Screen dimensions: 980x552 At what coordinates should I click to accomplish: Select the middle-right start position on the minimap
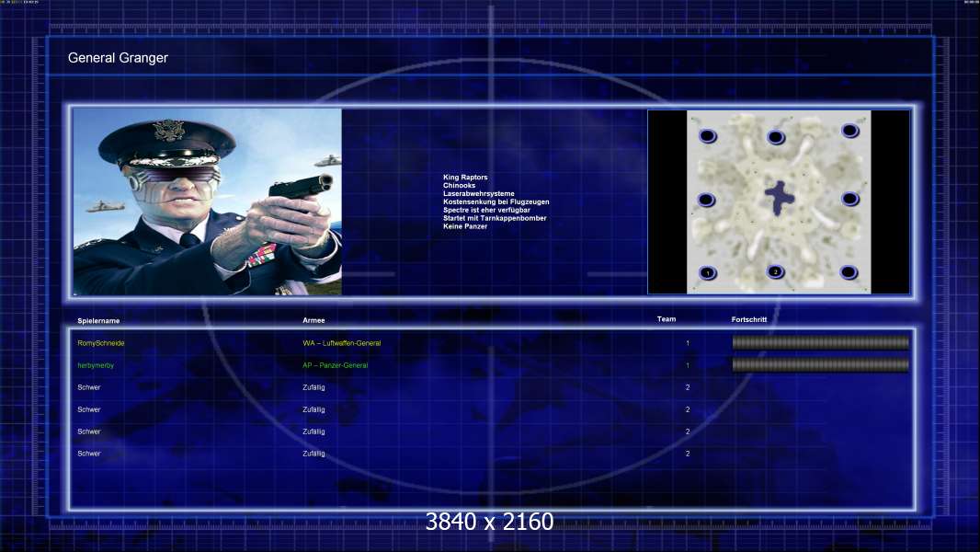[x=850, y=199]
